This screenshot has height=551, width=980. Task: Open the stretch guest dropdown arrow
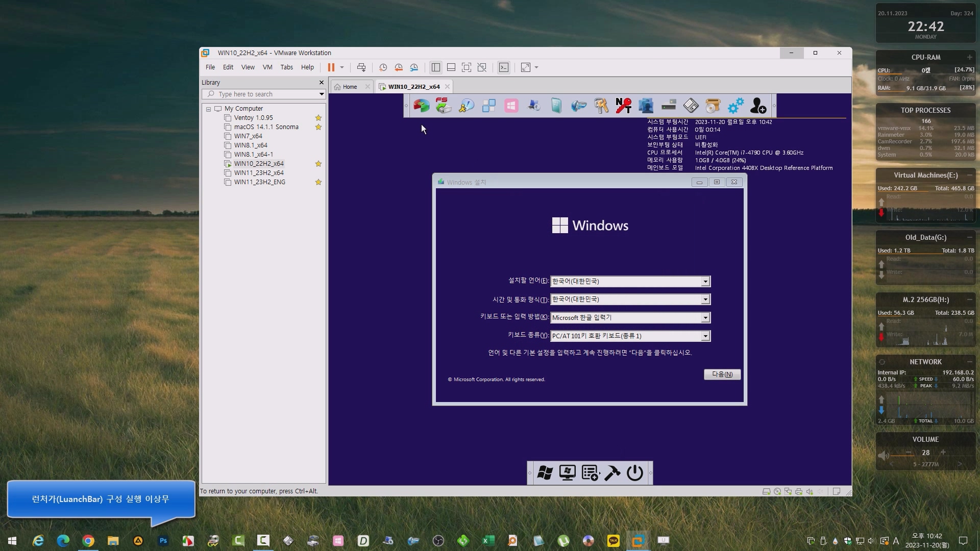(536, 67)
